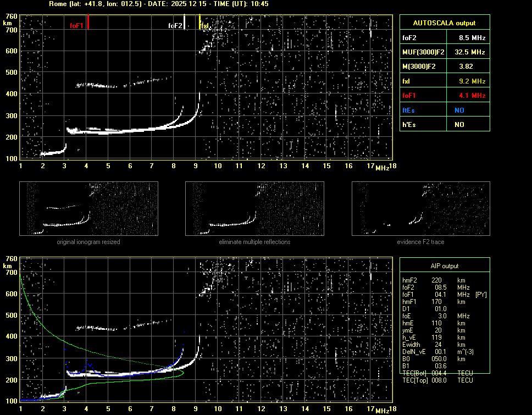Open the evidence F2 trace thumbnail

[420, 208]
